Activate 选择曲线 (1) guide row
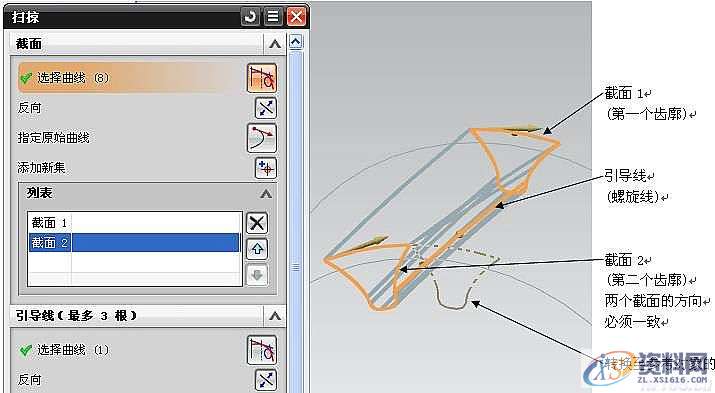 131,350
